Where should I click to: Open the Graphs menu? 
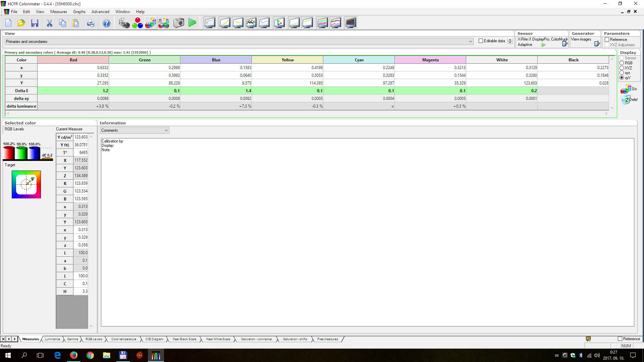79,12
